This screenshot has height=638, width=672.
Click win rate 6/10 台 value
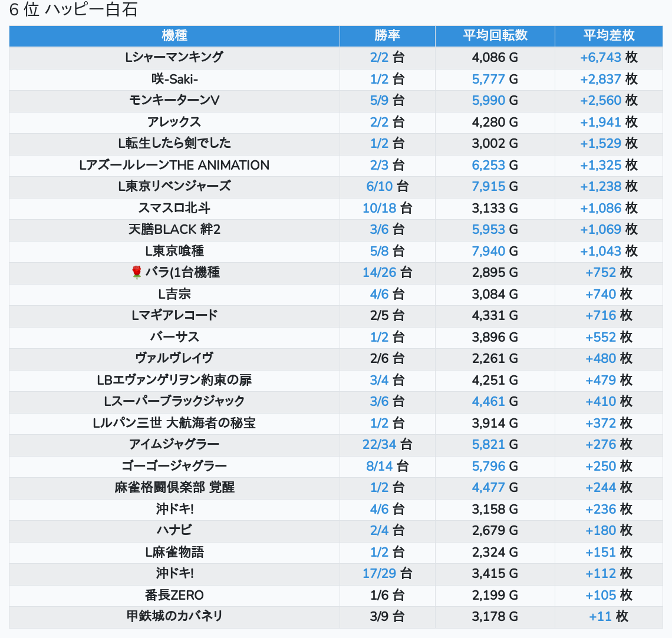tap(387, 186)
